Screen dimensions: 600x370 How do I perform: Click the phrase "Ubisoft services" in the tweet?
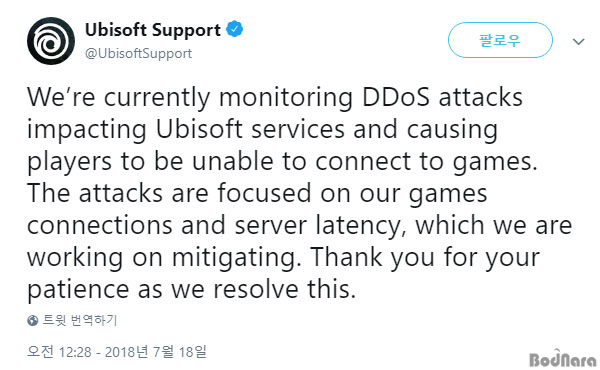tap(250, 129)
